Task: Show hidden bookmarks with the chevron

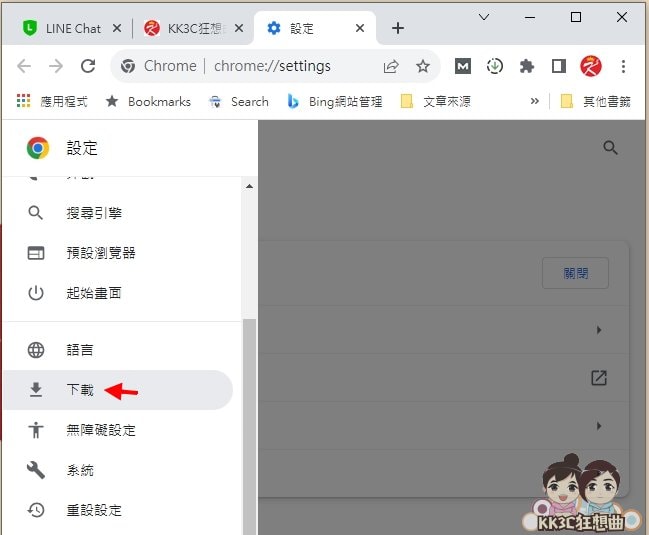Action: [x=534, y=101]
